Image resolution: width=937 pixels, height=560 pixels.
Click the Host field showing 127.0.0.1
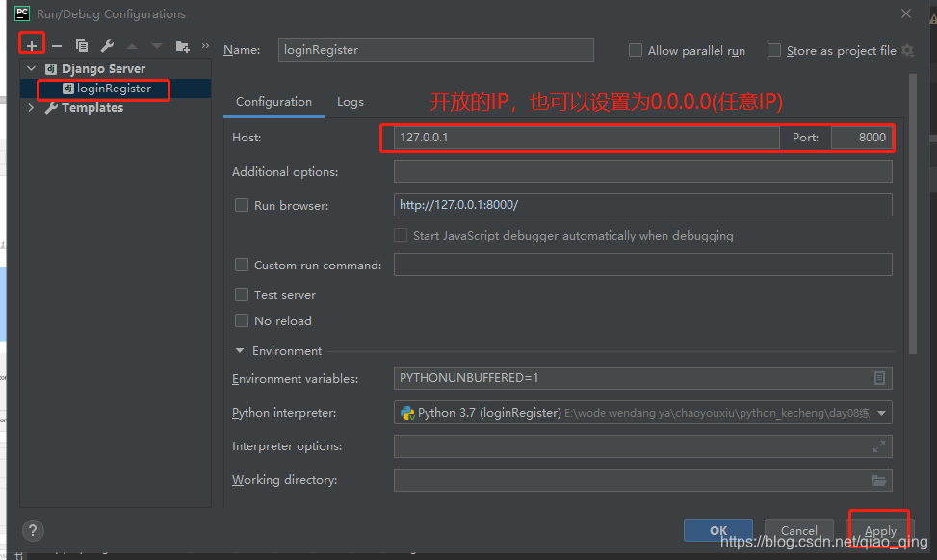(586, 138)
